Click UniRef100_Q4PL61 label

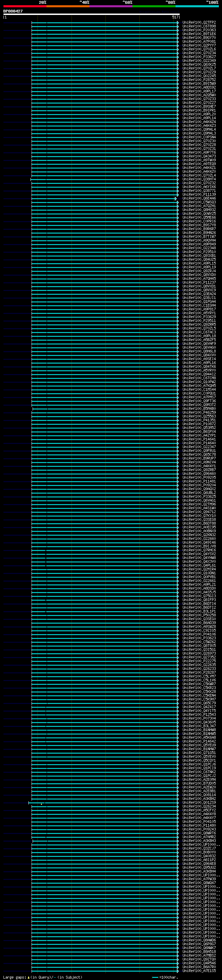(x=199, y=565)
